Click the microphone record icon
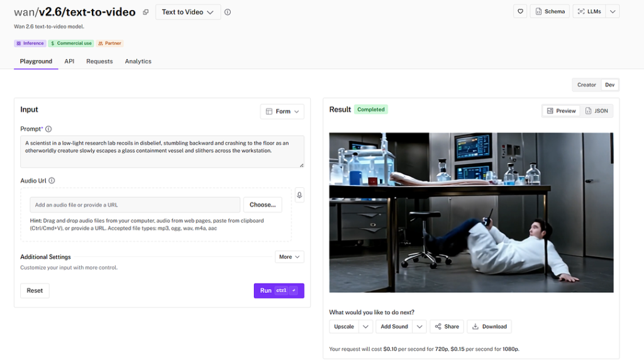The height and width of the screenshot is (362, 644). [x=299, y=195]
